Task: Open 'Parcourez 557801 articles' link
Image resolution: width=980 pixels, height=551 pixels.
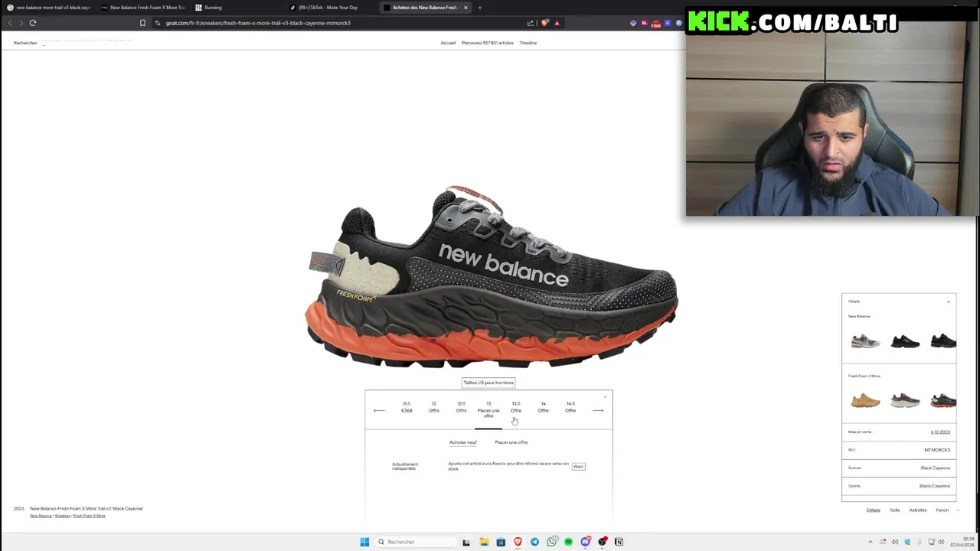Action: [487, 43]
